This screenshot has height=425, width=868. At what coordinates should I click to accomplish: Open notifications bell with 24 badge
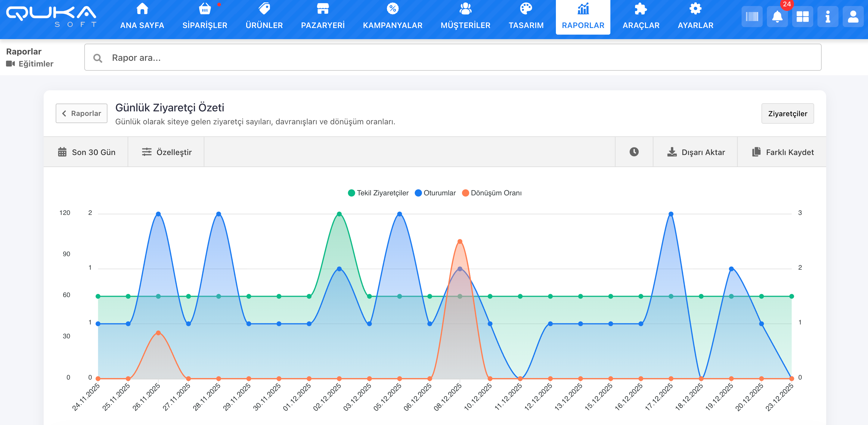point(777,17)
